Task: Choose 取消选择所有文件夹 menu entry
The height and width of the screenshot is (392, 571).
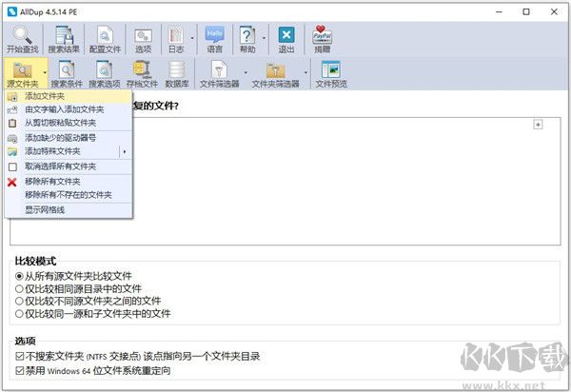Action: 69,167
